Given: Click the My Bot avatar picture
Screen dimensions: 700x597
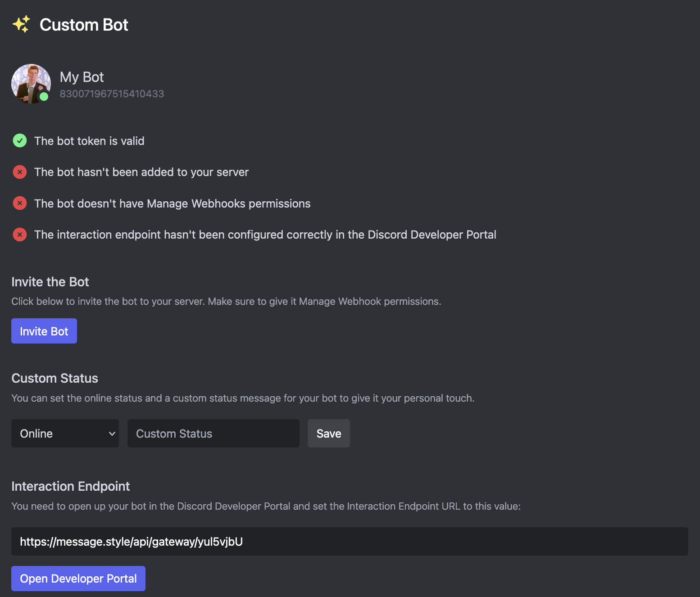Looking at the screenshot, I should pos(31,84).
